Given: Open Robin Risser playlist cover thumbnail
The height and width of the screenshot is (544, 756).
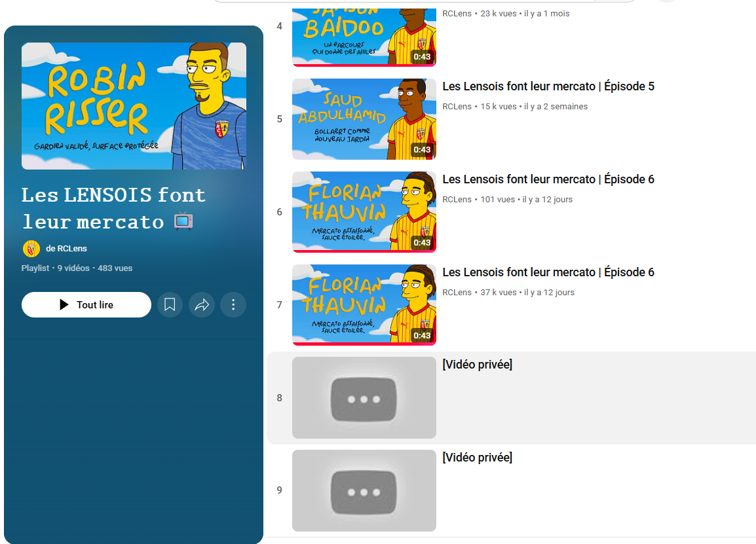Looking at the screenshot, I should pos(134,106).
